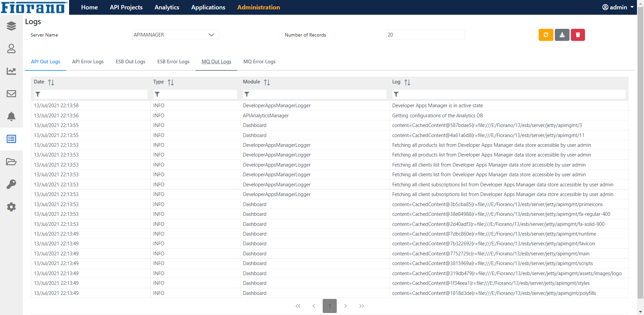Select log 'Getting configurations of the Analytics DB'
644x315 pixels.
[437, 116]
